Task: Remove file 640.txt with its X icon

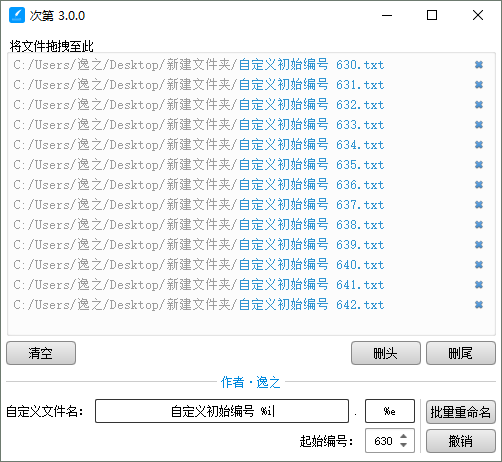Action: [x=479, y=265]
